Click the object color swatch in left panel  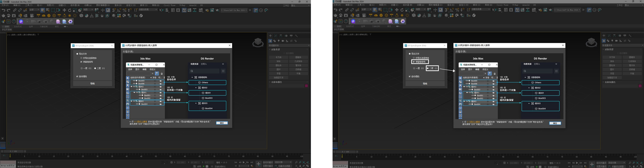point(306,86)
